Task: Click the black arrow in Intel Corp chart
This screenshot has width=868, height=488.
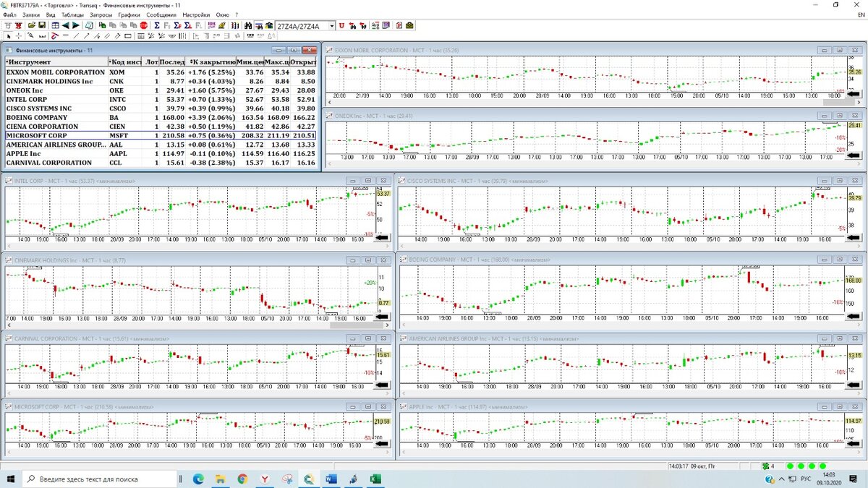Action: [383, 236]
